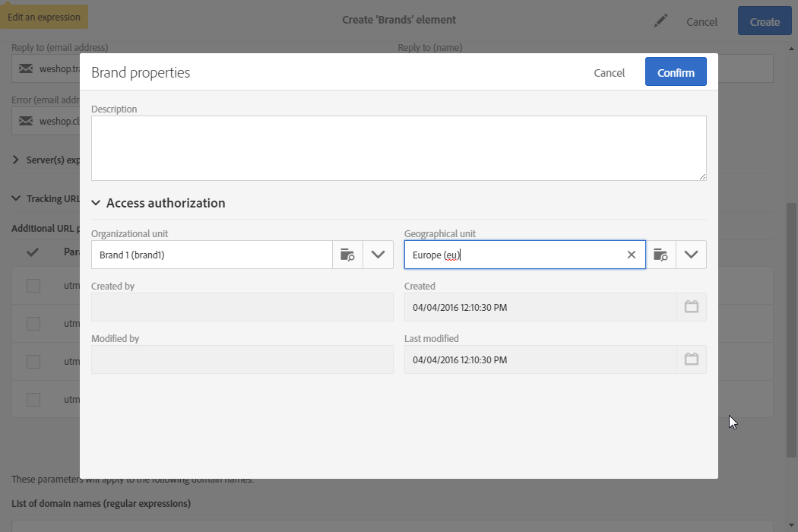The width and height of the screenshot is (798, 532).
Task: Click the Organizational unit input field
Action: tap(211, 255)
